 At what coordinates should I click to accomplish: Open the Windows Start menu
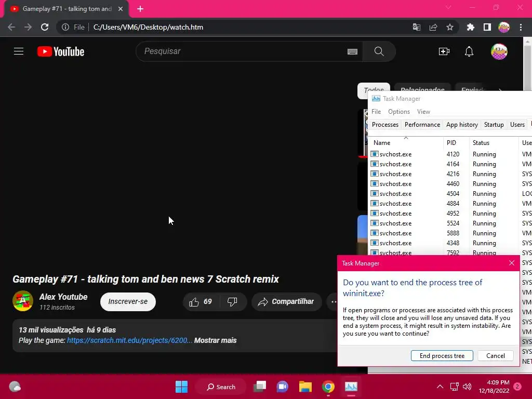(x=181, y=387)
